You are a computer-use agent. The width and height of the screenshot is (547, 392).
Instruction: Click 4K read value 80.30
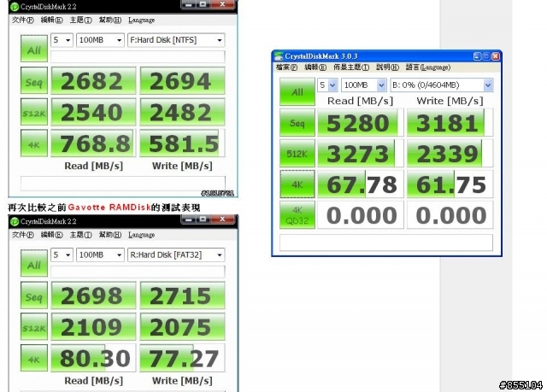(93, 358)
